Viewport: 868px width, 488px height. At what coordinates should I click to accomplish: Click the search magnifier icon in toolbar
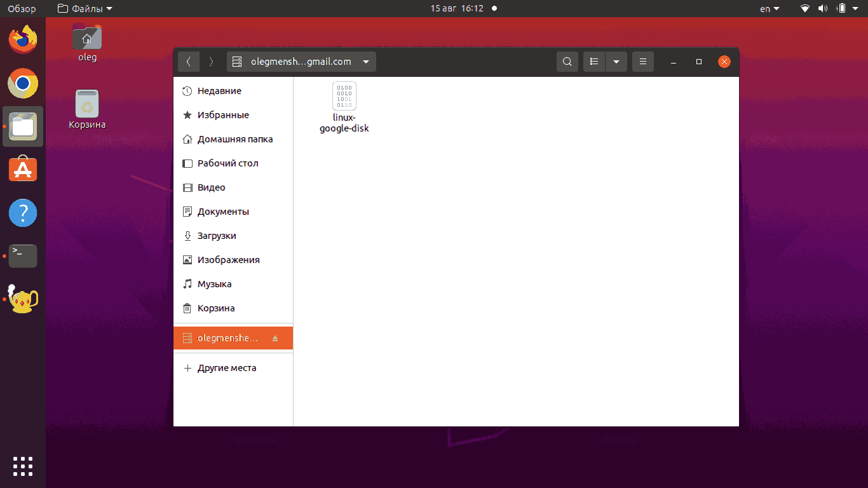(567, 62)
